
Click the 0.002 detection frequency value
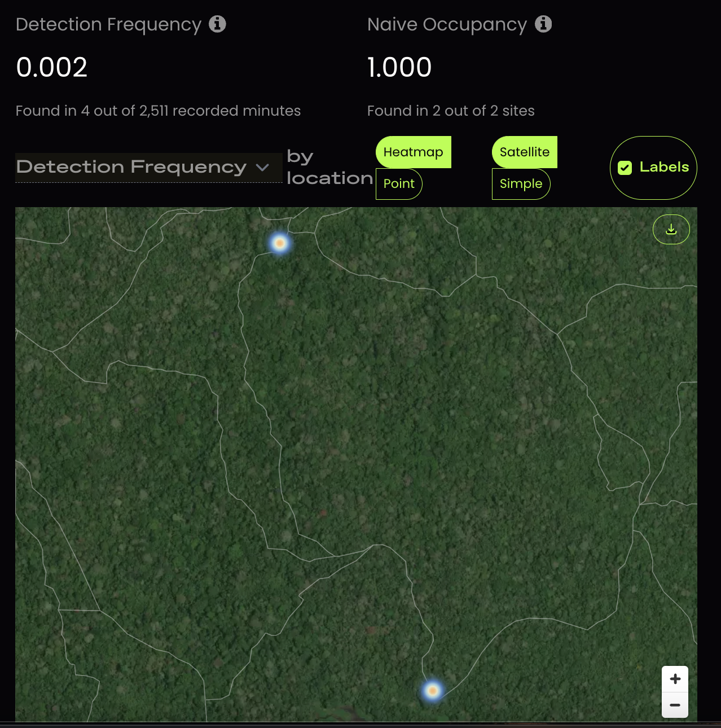point(52,67)
